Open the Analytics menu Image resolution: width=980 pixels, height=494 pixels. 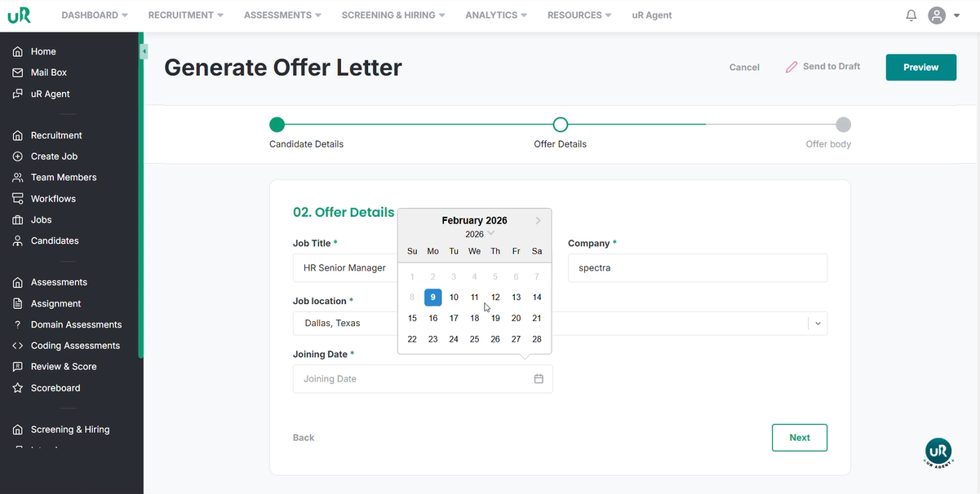tap(495, 15)
